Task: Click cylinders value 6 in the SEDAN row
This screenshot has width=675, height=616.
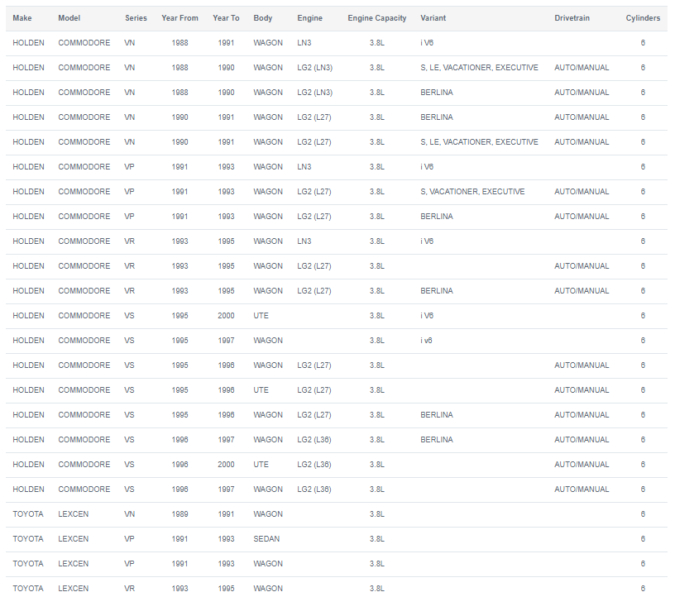Action: pyautogui.click(x=643, y=539)
